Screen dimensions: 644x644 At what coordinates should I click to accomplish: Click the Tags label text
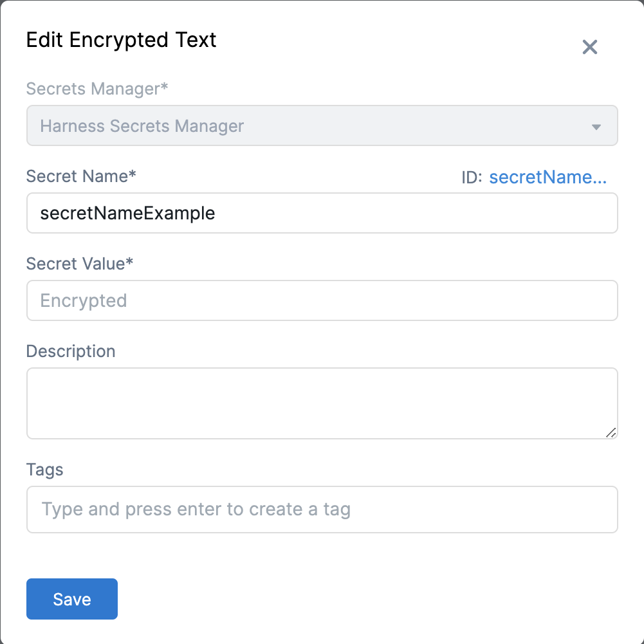coord(45,470)
